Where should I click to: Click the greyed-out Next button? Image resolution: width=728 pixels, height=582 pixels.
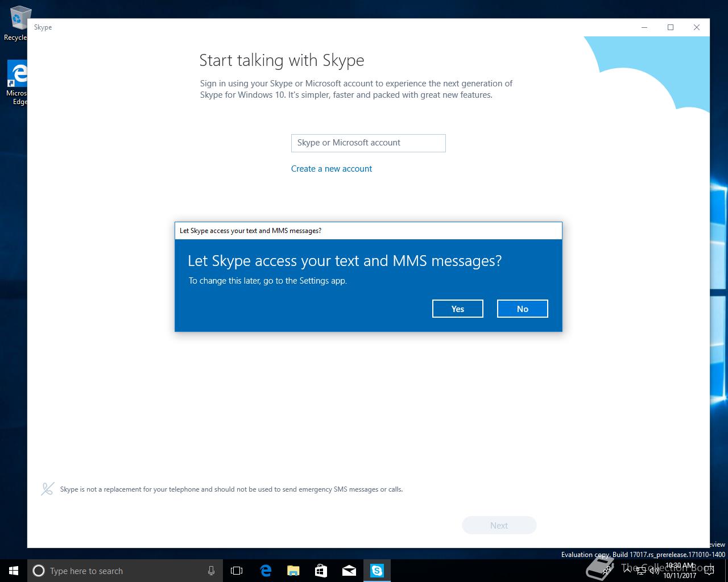point(499,525)
